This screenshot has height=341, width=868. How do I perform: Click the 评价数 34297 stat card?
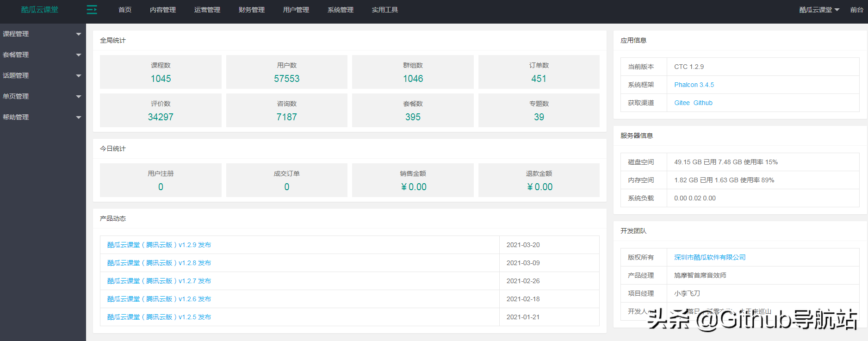pos(161,111)
